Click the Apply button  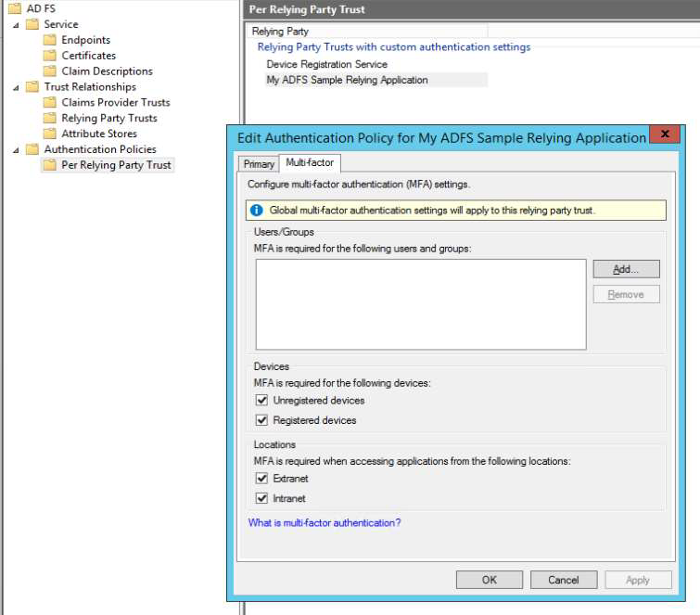click(x=638, y=580)
